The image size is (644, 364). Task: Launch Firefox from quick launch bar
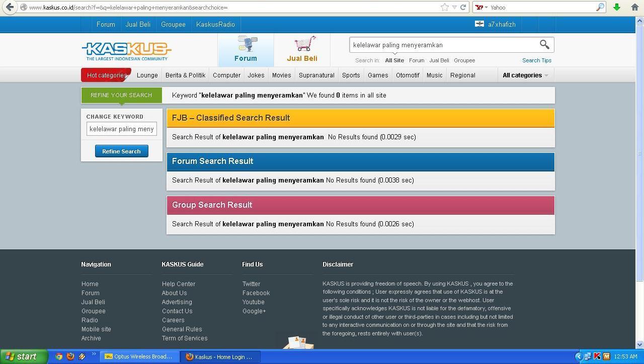(x=70, y=356)
